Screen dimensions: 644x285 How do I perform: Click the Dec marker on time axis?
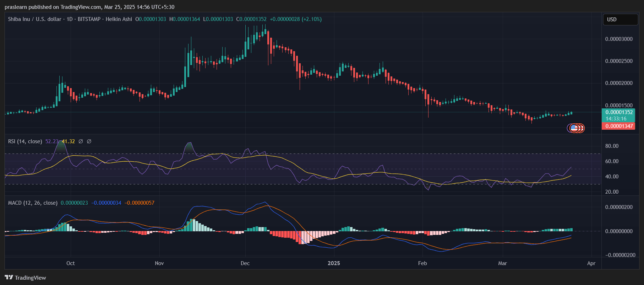[245, 263]
